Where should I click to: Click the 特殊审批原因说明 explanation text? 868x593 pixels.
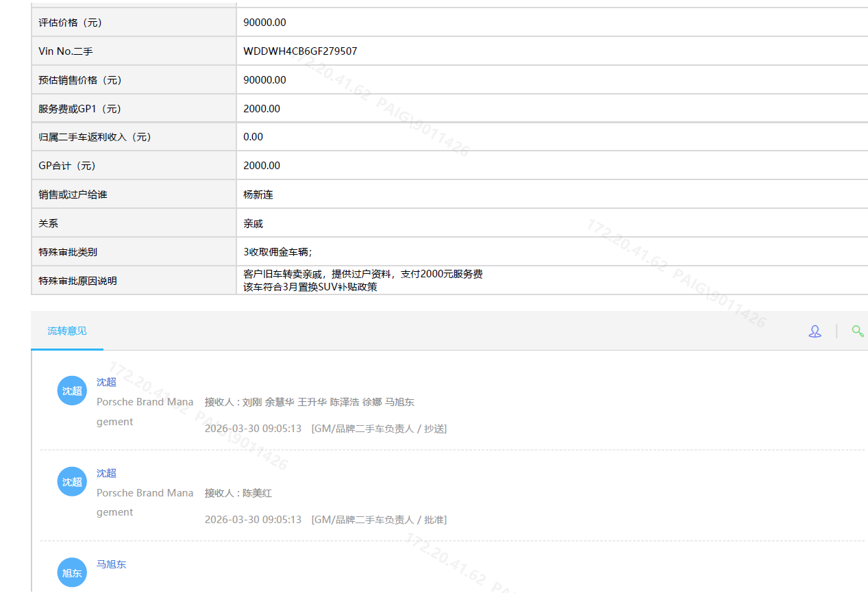pyautogui.click(x=362, y=281)
